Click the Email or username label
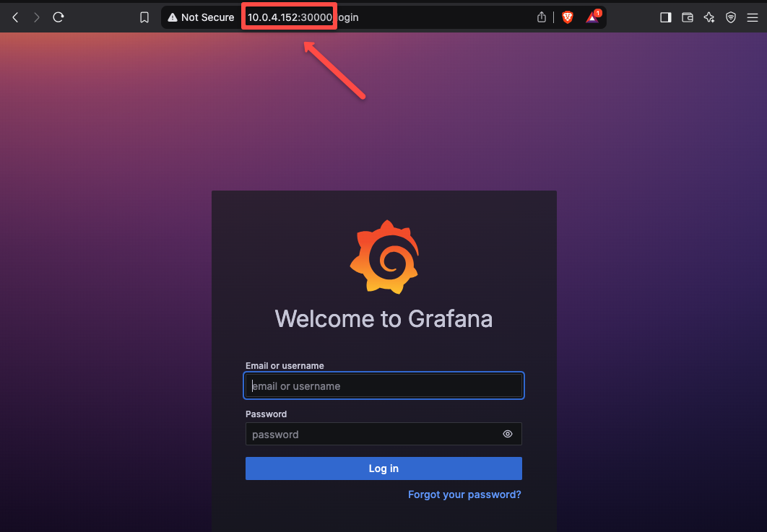767x532 pixels. tap(285, 366)
